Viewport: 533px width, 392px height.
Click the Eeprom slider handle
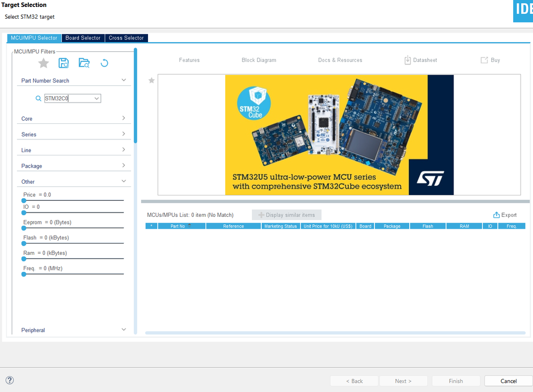tap(24, 228)
